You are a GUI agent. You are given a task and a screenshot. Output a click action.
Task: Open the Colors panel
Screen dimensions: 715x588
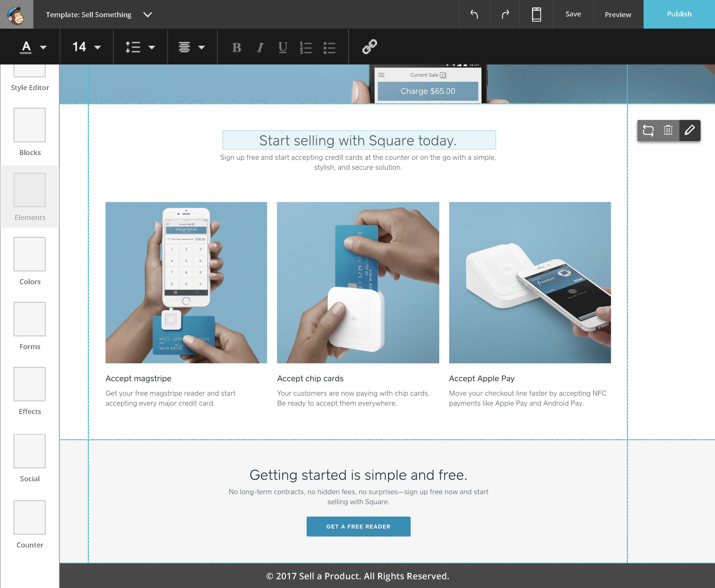pos(30,261)
